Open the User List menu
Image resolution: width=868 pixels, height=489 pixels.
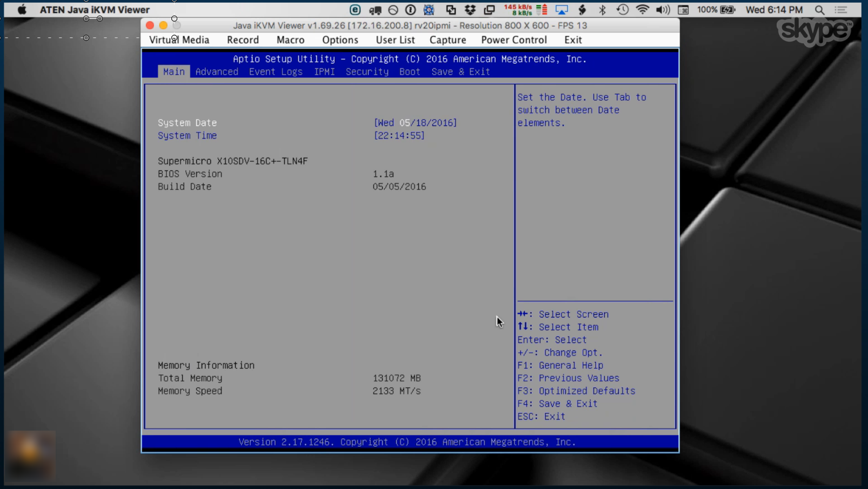click(395, 40)
